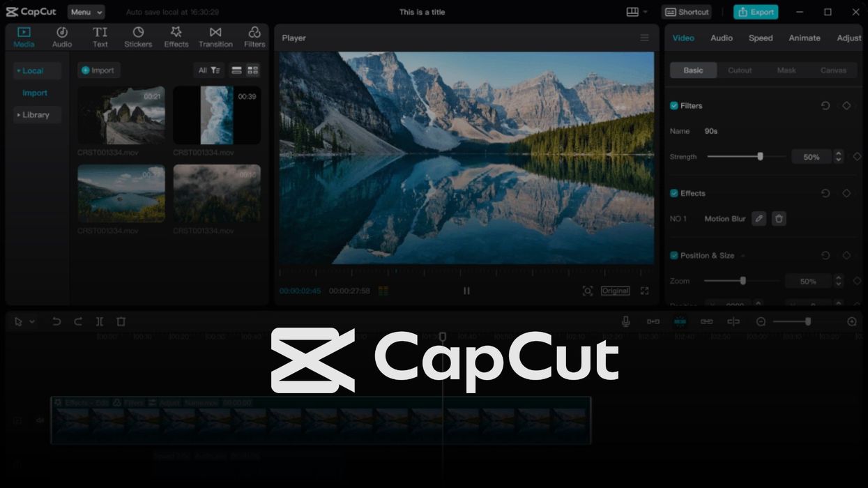Start voiceover recording with microphone icon

tap(626, 321)
